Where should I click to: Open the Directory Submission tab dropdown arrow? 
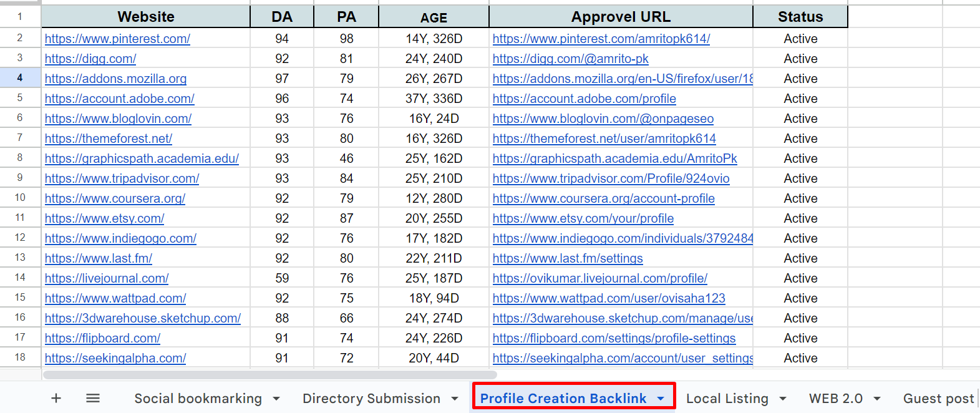click(x=455, y=399)
